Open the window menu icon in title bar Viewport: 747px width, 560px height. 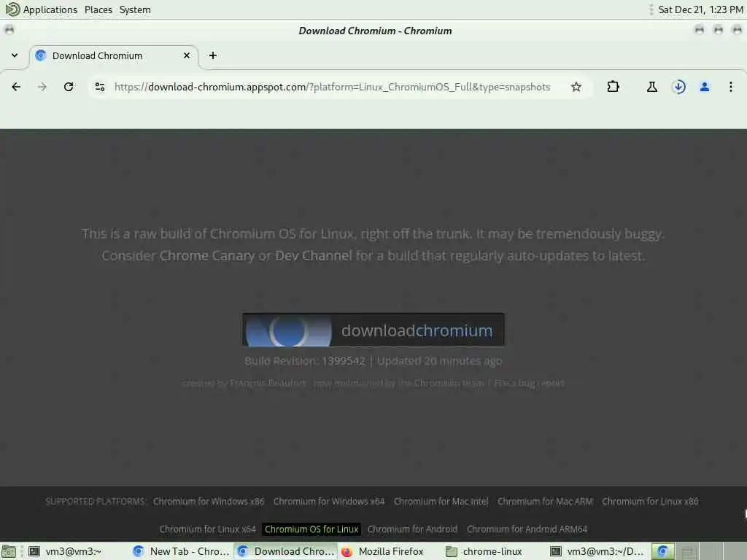pos(9,30)
